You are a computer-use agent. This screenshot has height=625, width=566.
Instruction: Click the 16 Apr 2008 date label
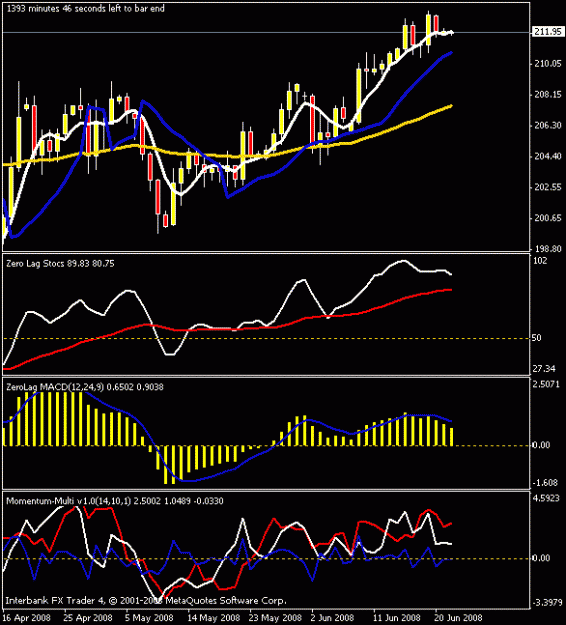point(28,618)
